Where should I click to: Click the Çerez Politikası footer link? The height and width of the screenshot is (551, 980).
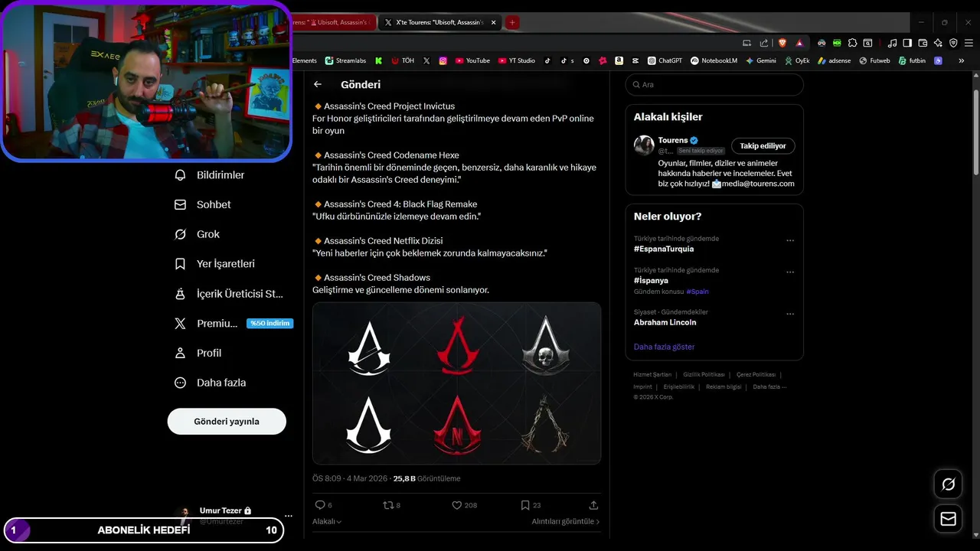point(756,374)
